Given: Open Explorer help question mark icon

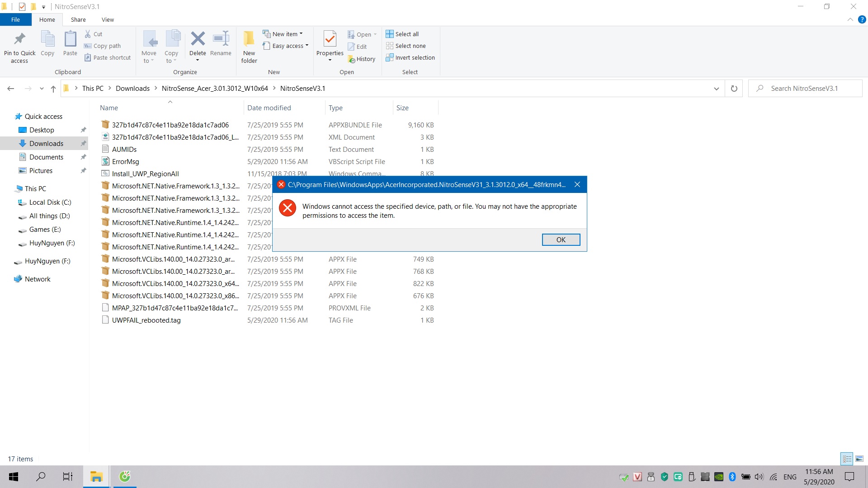Looking at the screenshot, I should click(x=862, y=19).
